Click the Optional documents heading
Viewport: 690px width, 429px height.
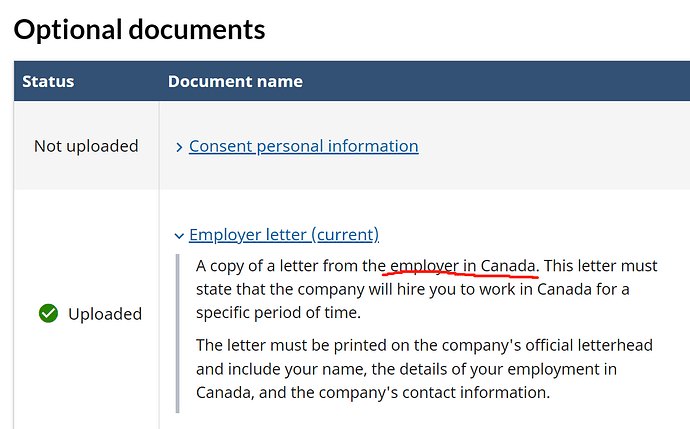139,30
